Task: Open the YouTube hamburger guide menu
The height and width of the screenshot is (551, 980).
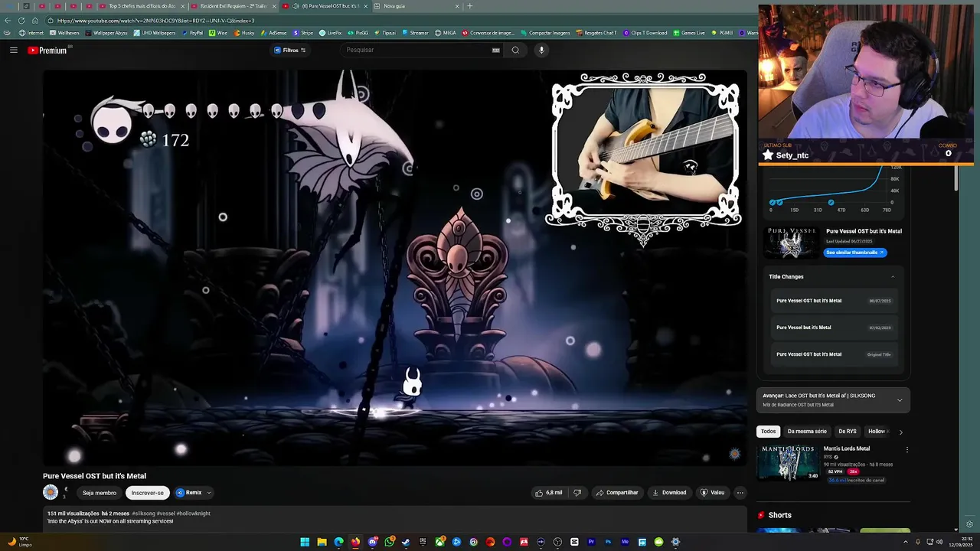Action: 13,51
